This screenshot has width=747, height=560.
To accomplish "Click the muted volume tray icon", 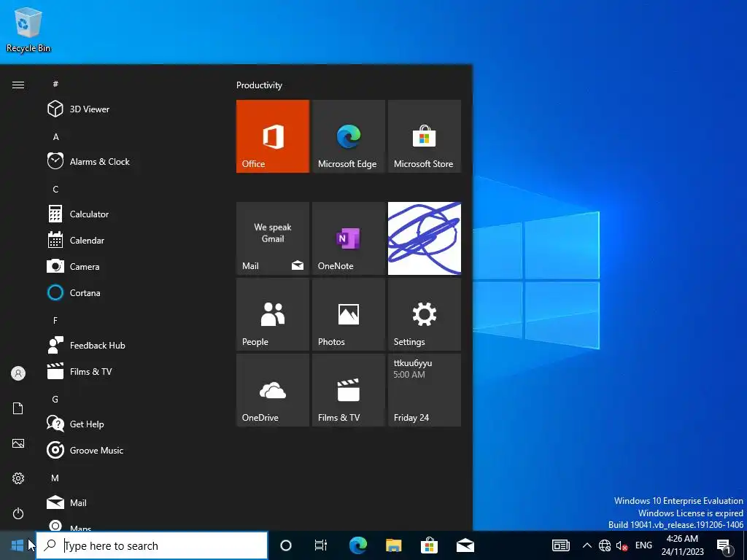I will (x=622, y=545).
